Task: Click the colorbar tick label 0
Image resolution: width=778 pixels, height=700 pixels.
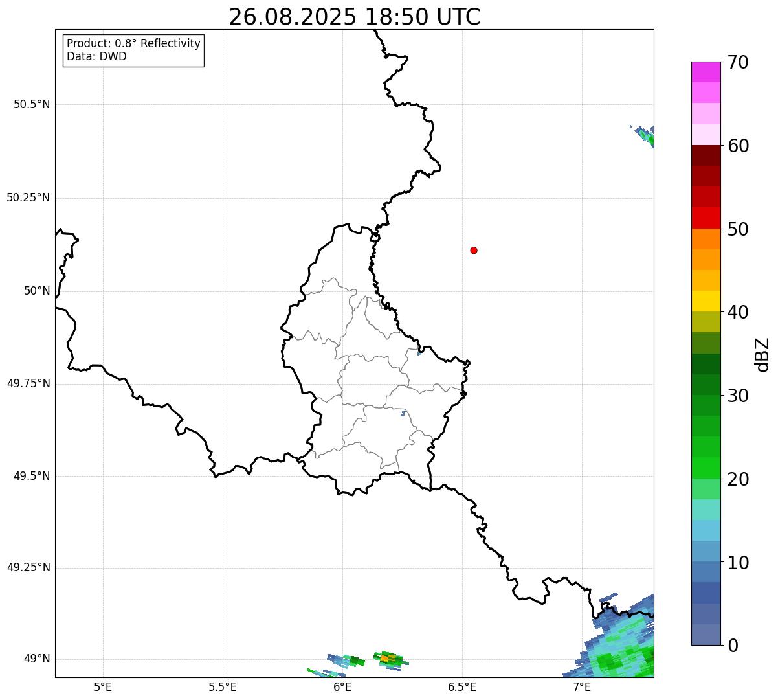Action: pos(733,646)
